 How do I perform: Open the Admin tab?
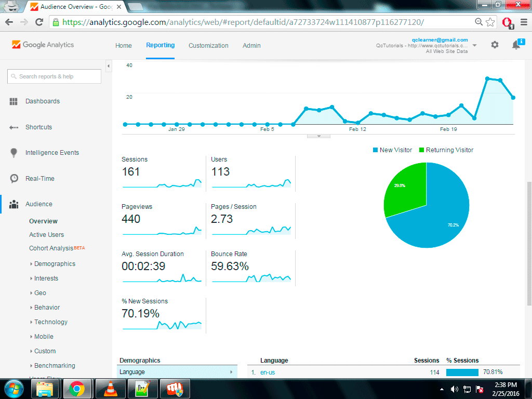point(251,46)
